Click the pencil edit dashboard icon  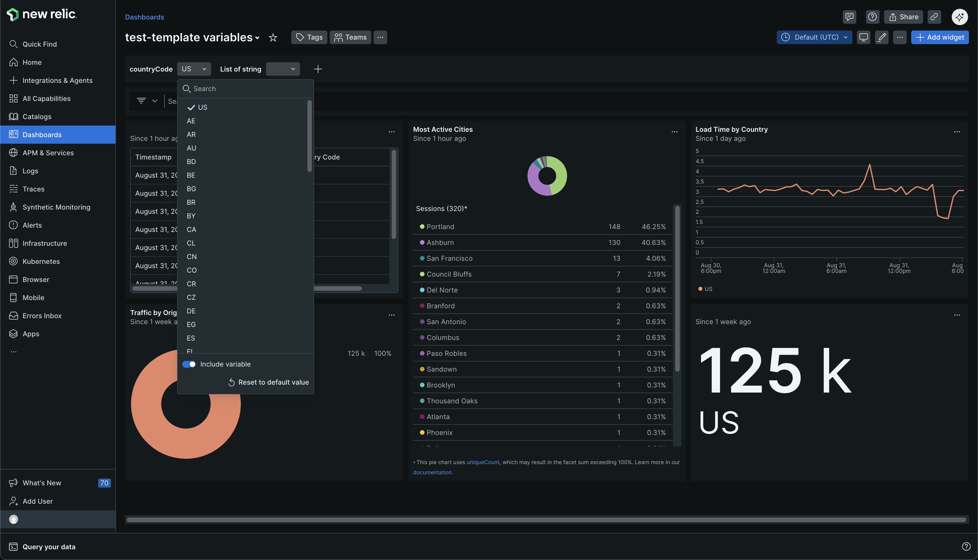pyautogui.click(x=882, y=37)
